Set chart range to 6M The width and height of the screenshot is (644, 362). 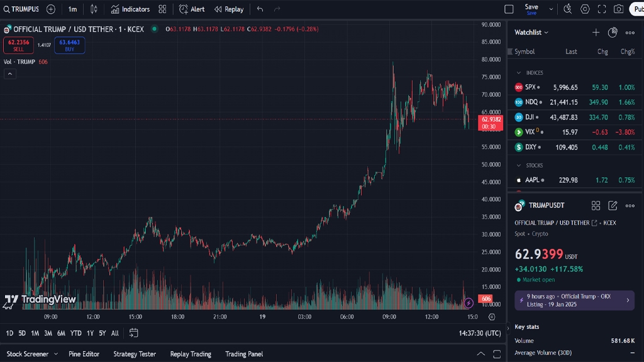click(x=61, y=333)
